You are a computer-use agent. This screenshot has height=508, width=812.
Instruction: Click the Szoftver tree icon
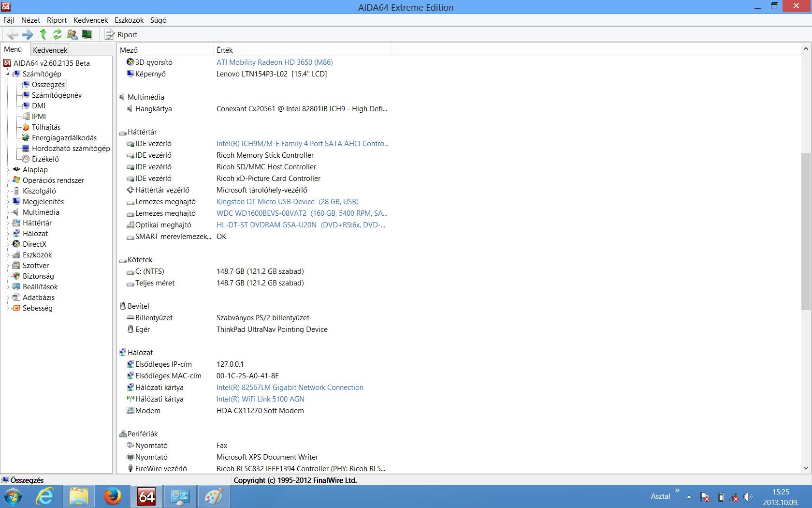[x=16, y=266]
